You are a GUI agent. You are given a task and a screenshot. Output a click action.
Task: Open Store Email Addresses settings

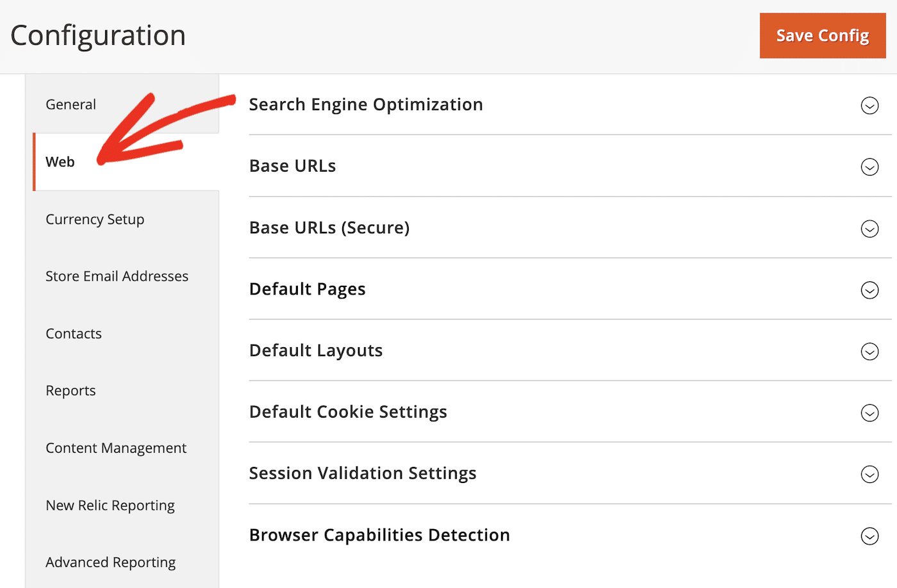117,276
